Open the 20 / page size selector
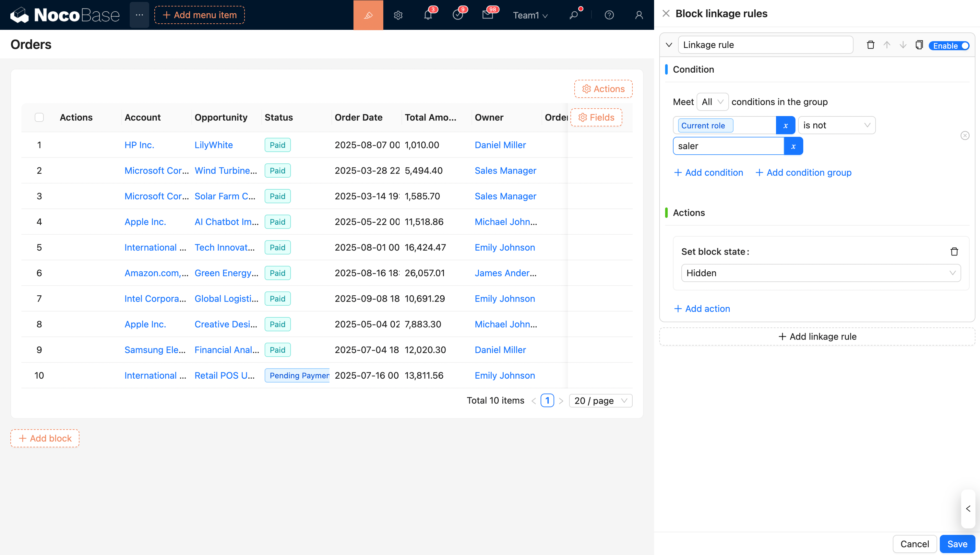Viewport: 980px width, 555px height. pos(600,401)
